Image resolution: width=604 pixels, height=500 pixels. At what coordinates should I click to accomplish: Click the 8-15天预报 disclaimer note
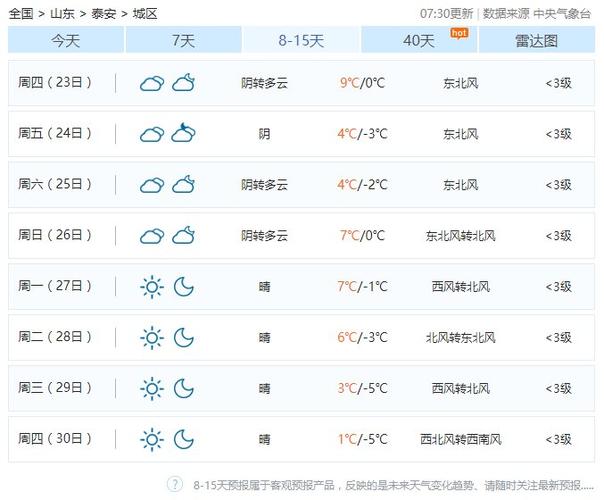(393, 485)
